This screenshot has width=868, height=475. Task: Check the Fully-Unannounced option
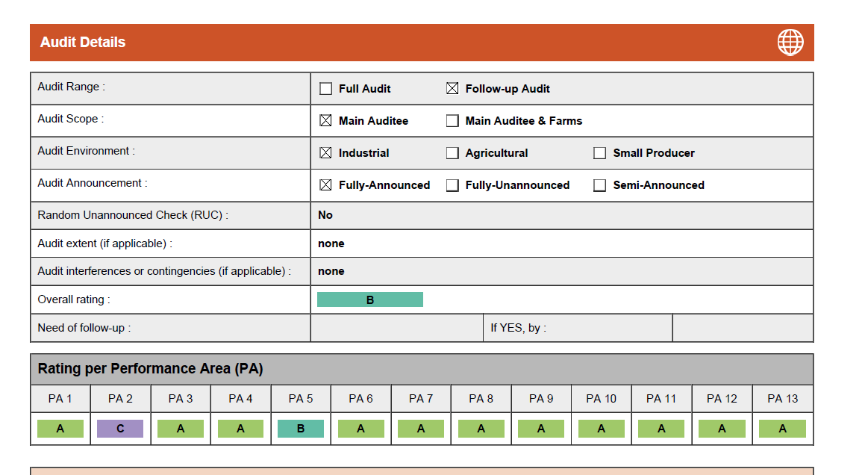[452, 186]
